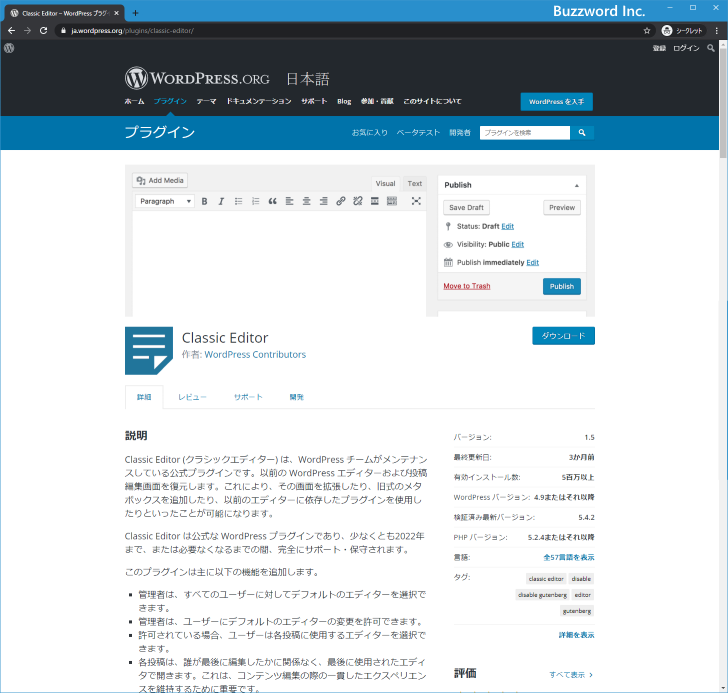This screenshot has height=693, width=728.
Task: Open the 詳細 tab
Action: (x=144, y=397)
